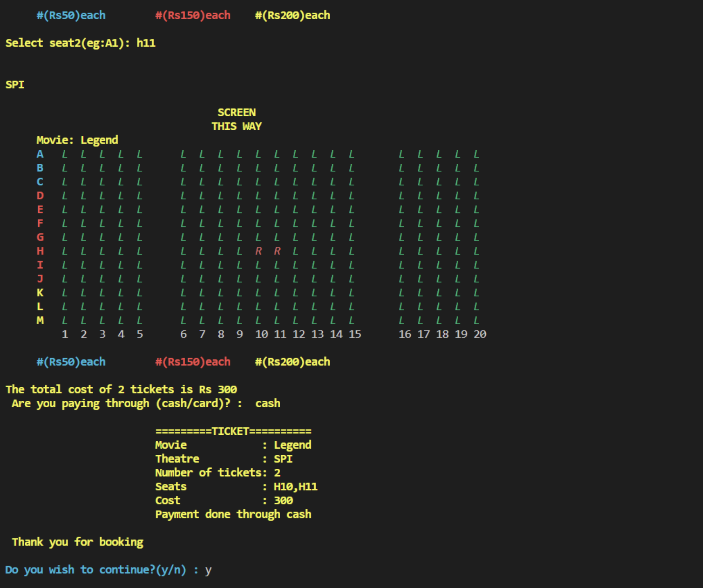Click column number 20 under the seat grid
Image resolution: width=703 pixels, height=588 pixels.
[480, 334]
